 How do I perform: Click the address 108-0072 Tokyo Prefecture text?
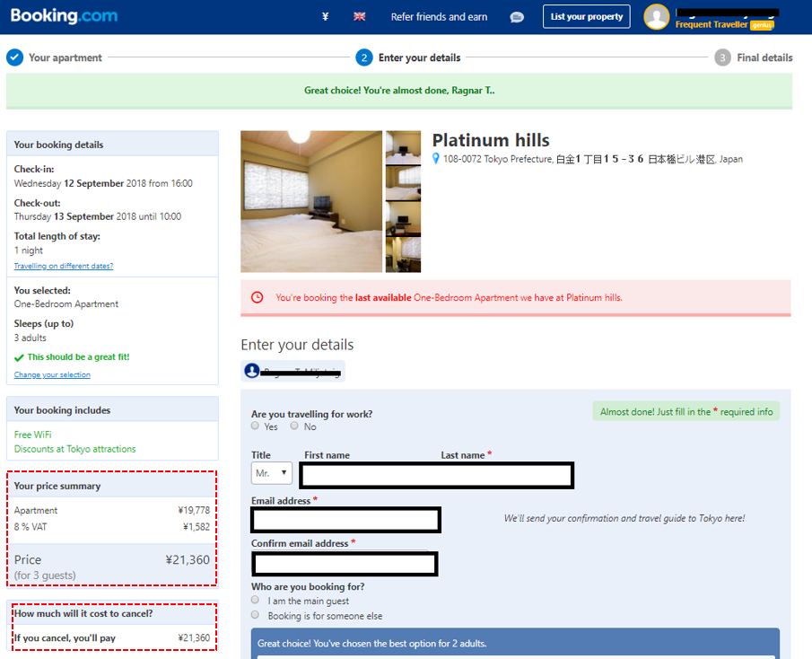[x=498, y=159]
